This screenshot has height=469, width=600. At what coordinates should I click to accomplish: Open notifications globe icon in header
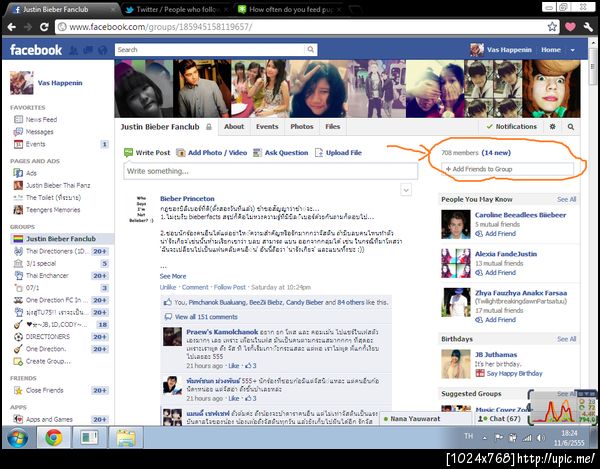point(102,50)
